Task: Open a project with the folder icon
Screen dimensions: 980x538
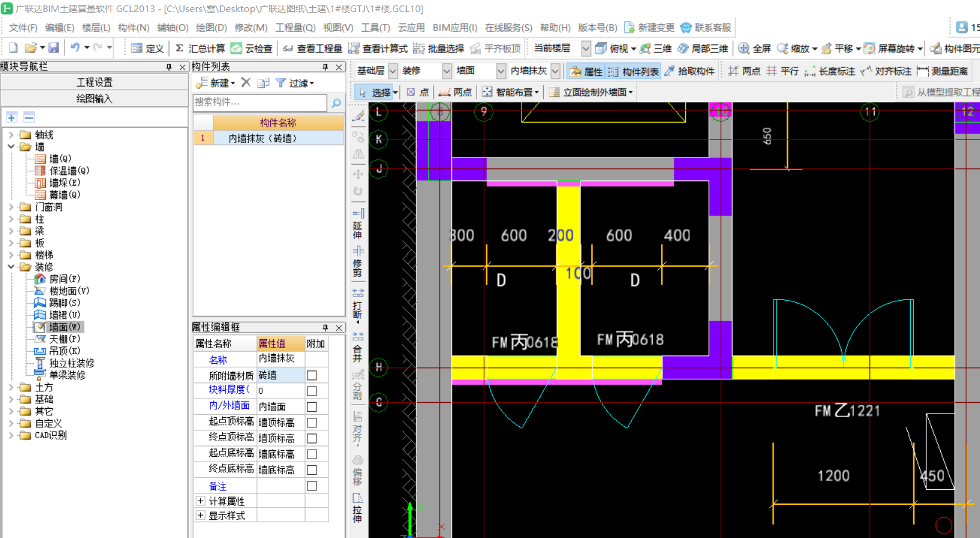Action: [31, 48]
